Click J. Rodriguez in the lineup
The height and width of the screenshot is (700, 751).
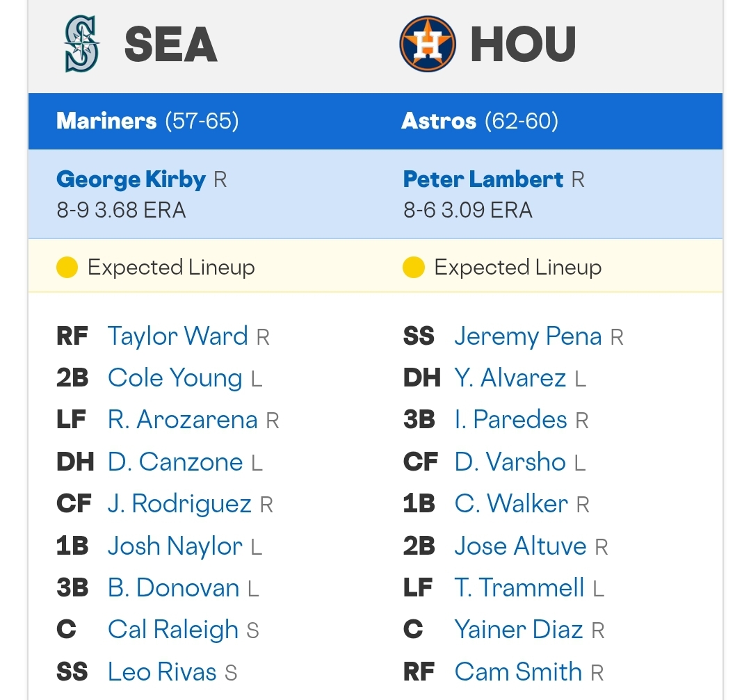coord(179,504)
